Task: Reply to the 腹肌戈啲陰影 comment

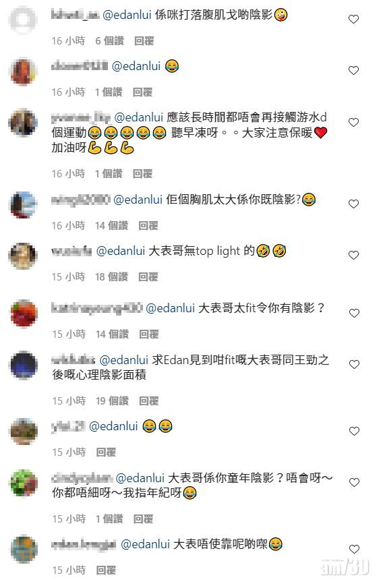Action: tap(144, 41)
